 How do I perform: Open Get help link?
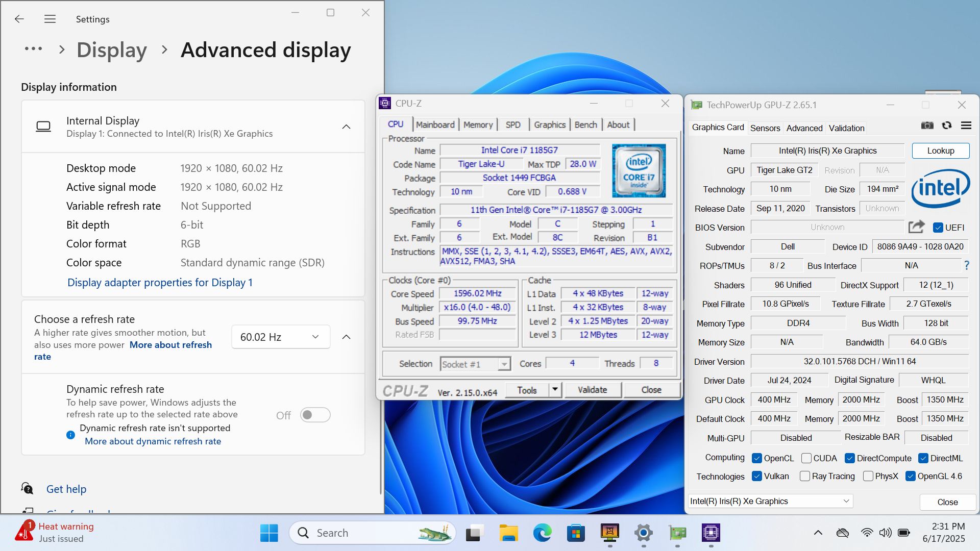(66, 489)
